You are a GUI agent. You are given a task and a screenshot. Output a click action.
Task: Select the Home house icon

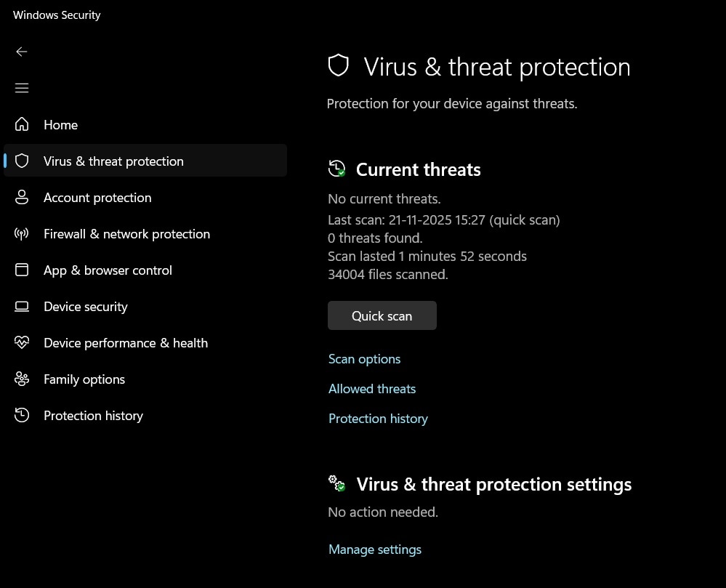22,124
